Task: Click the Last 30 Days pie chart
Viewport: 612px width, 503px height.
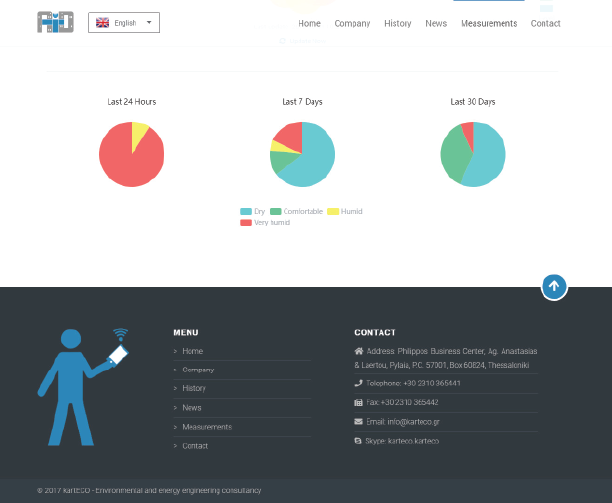Action: [473, 154]
